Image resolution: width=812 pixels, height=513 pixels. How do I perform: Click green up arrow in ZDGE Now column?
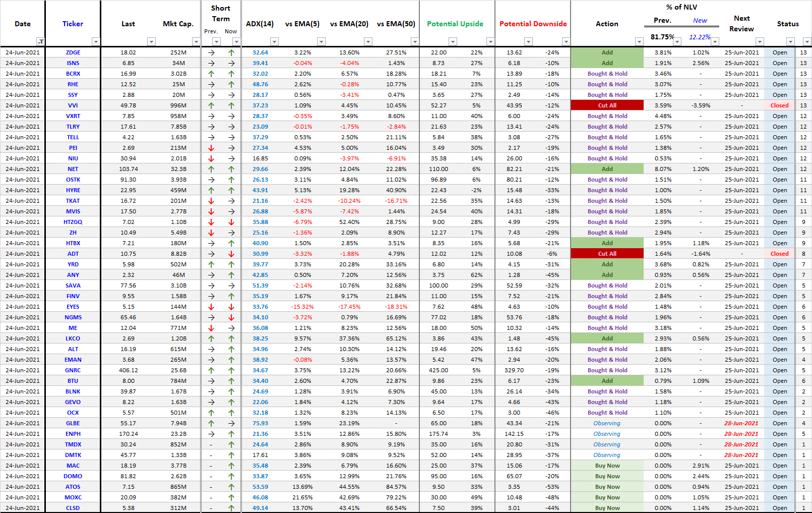tap(231, 52)
